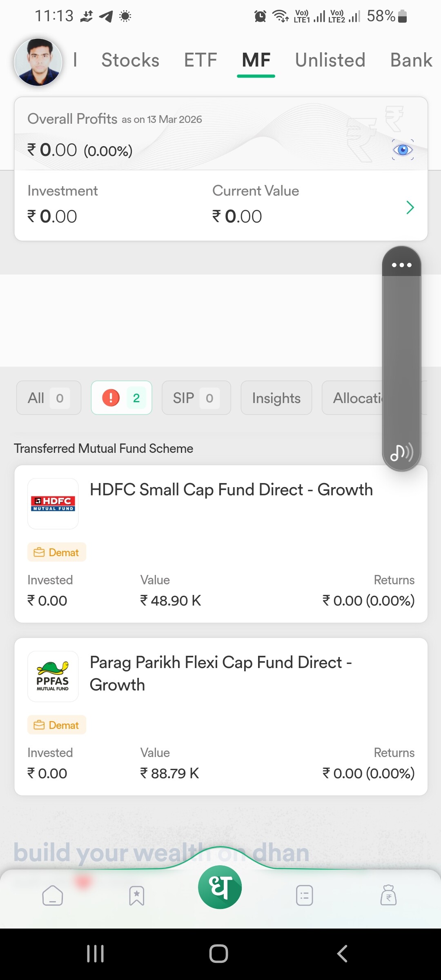The width and height of the screenshot is (441, 980).
Task: Select the All filter chip
Action: tap(49, 398)
